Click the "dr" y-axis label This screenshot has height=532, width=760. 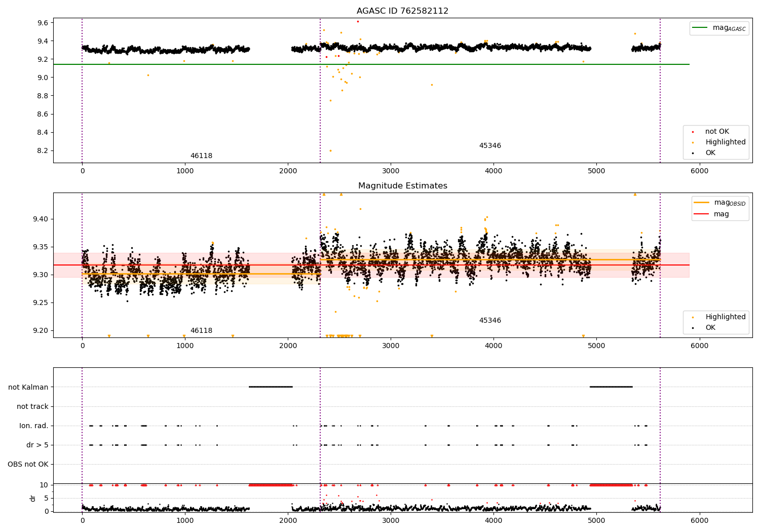point(33,498)
